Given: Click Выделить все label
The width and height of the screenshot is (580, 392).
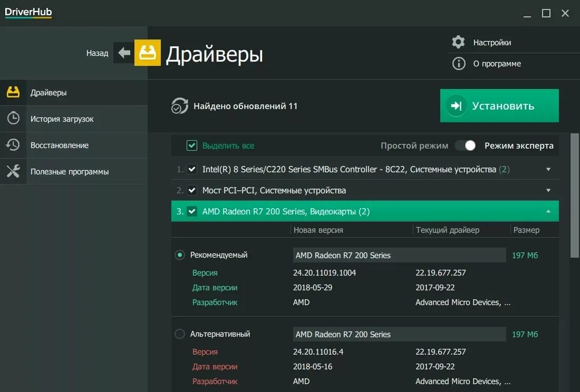Looking at the screenshot, I should [x=228, y=145].
